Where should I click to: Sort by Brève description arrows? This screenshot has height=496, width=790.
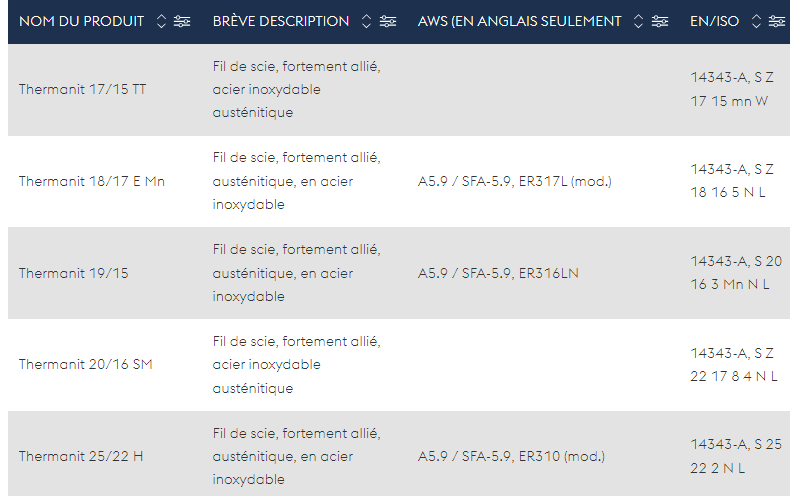pos(367,21)
